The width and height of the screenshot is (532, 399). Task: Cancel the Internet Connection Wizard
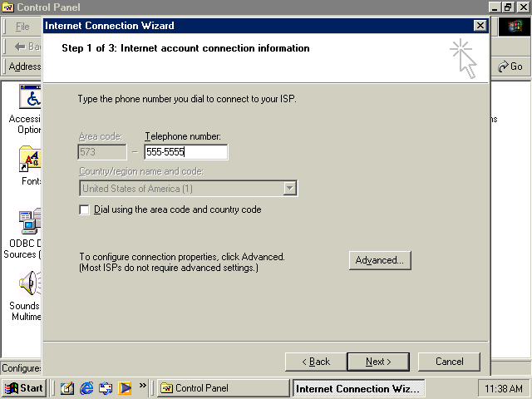(449, 362)
